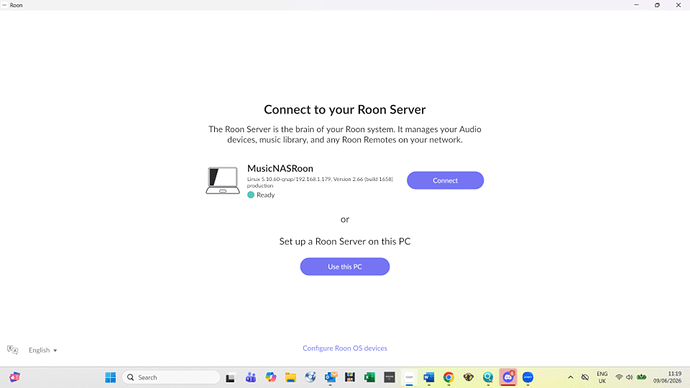The width and height of the screenshot is (690, 388).
Task: Show hidden system tray icons
Action: 570,377
